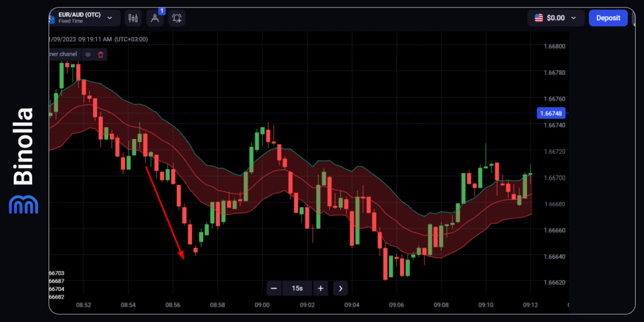The height and width of the screenshot is (322, 644).
Task: Open the chart type candlestick menu
Action: pos(133,18)
